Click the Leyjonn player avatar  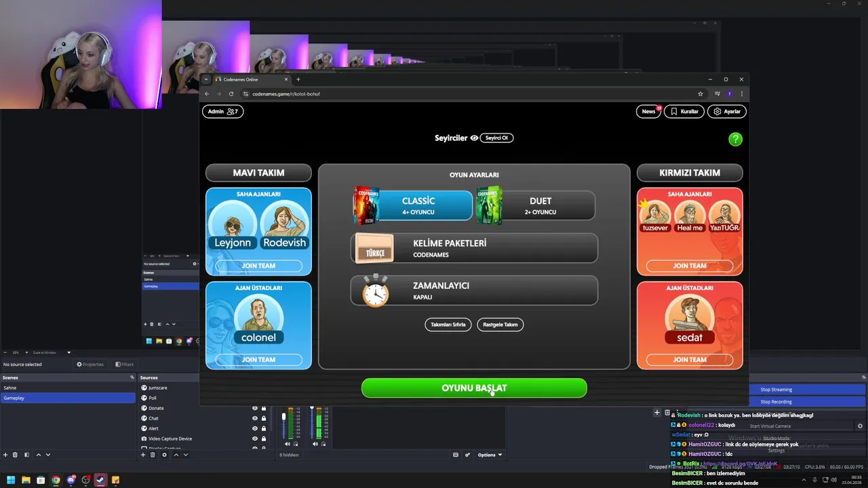(233, 224)
